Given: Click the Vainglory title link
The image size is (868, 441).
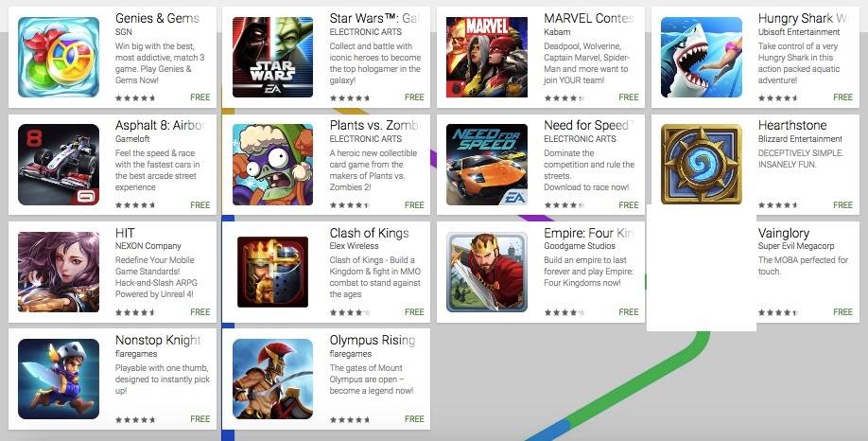Looking at the screenshot, I should (783, 233).
